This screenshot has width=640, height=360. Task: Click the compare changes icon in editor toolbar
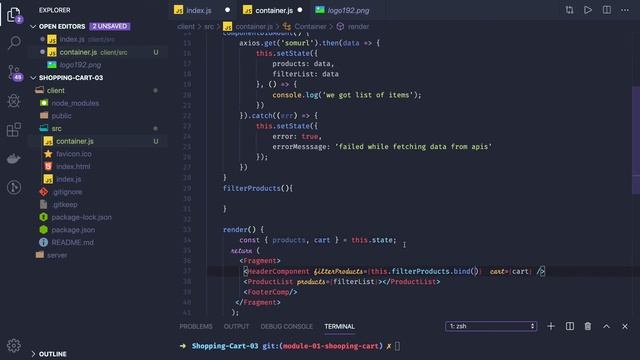pos(569,10)
